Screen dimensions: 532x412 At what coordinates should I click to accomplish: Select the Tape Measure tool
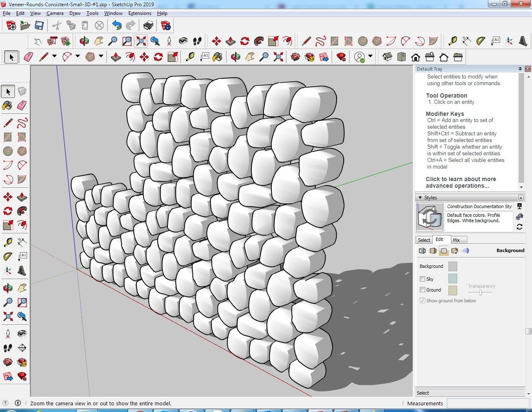pyautogui.click(x=7, y=242)
